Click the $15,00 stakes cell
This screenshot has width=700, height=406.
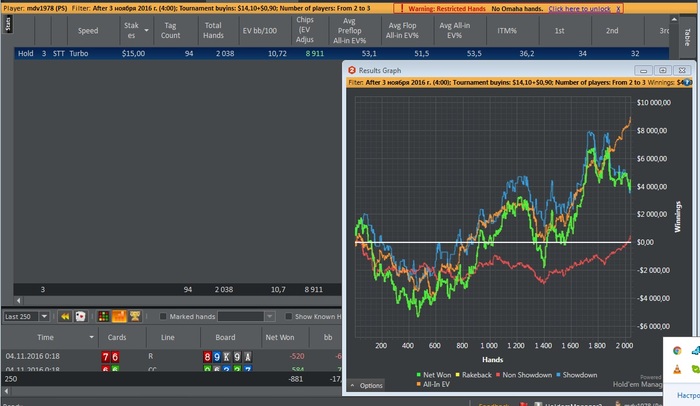pos(133,53)
